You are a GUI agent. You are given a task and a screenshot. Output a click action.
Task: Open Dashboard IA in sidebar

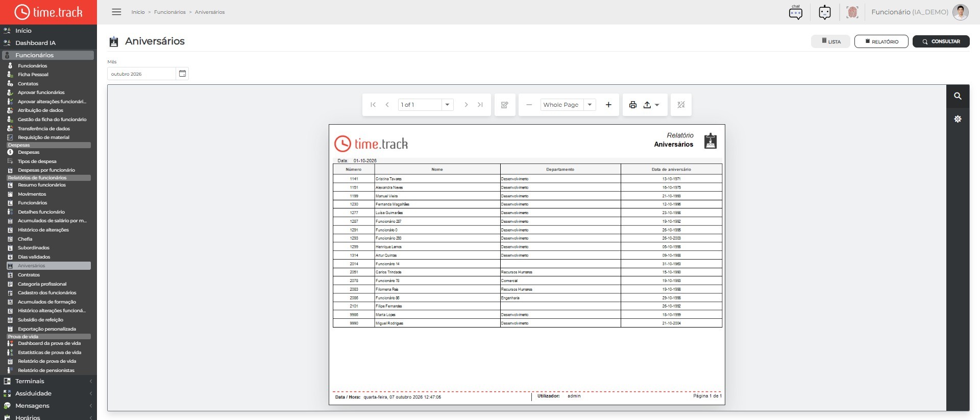point(35,43)
